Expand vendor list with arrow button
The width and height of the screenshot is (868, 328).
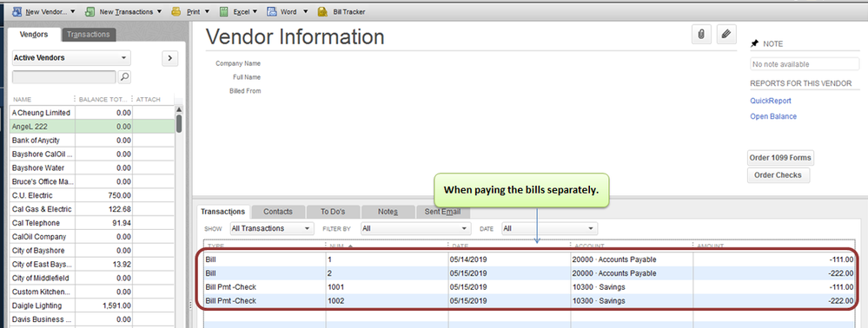tap(170, 57)
